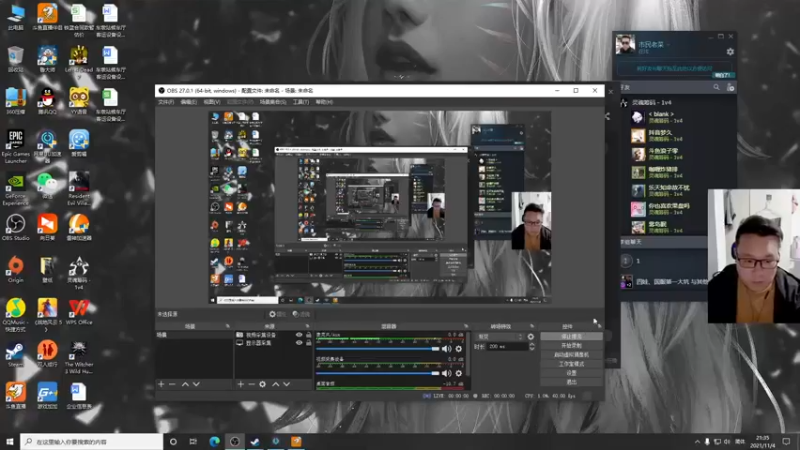
Task: Click add friend icon in Steam friends list
Action: coord(731,87)
